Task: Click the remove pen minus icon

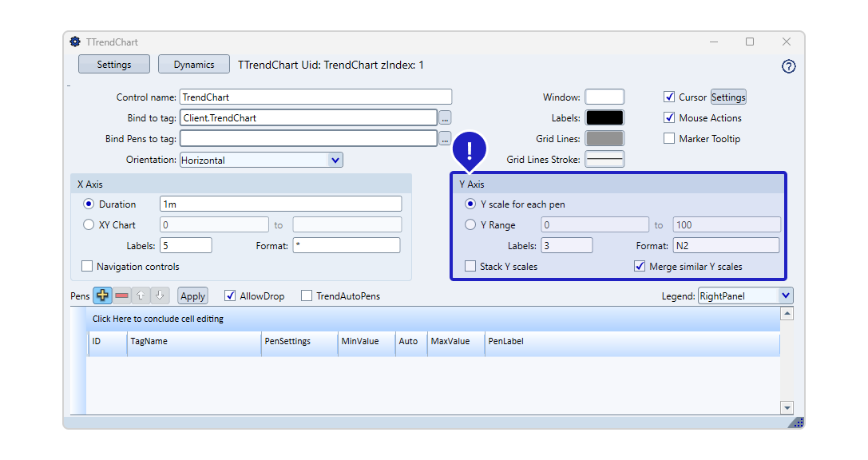Action: (x=121, y=295)
